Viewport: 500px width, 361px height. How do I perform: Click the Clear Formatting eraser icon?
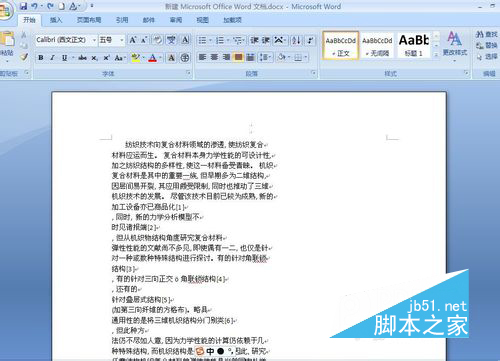(x=158, y=40)
